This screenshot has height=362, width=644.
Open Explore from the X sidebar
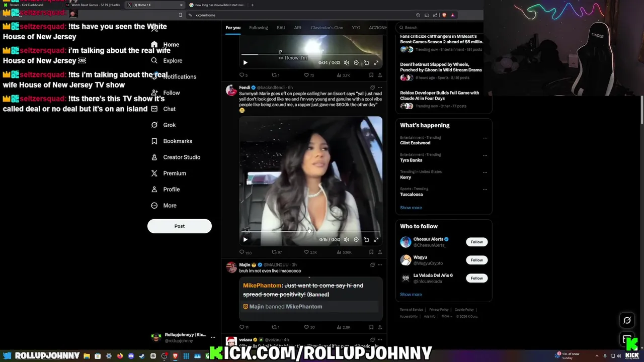(x=167, y=61)
